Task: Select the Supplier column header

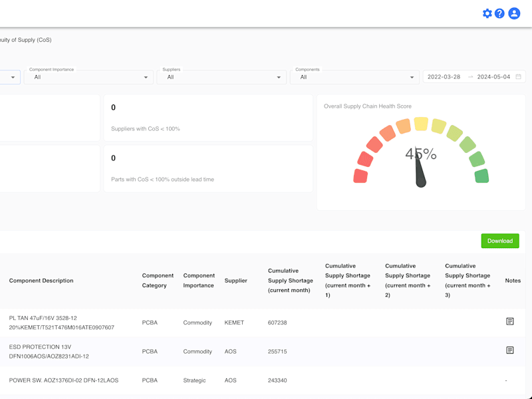Action: (x=236, y=281)
